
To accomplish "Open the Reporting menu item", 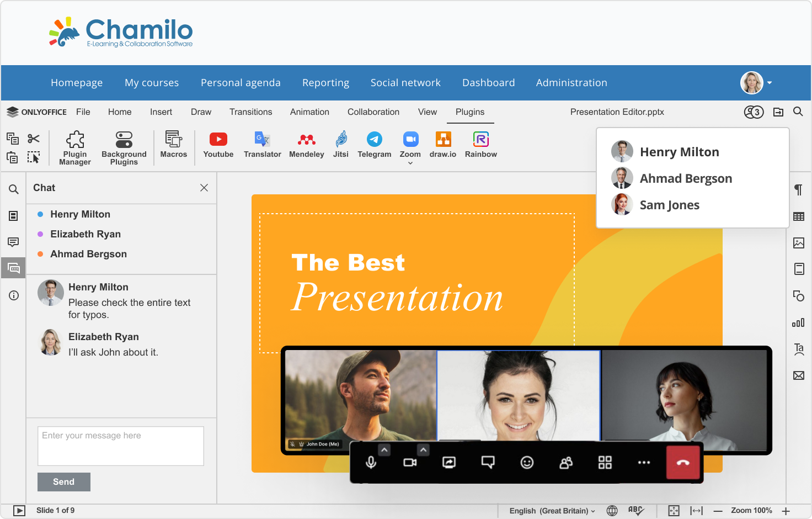I will (325, 83).
